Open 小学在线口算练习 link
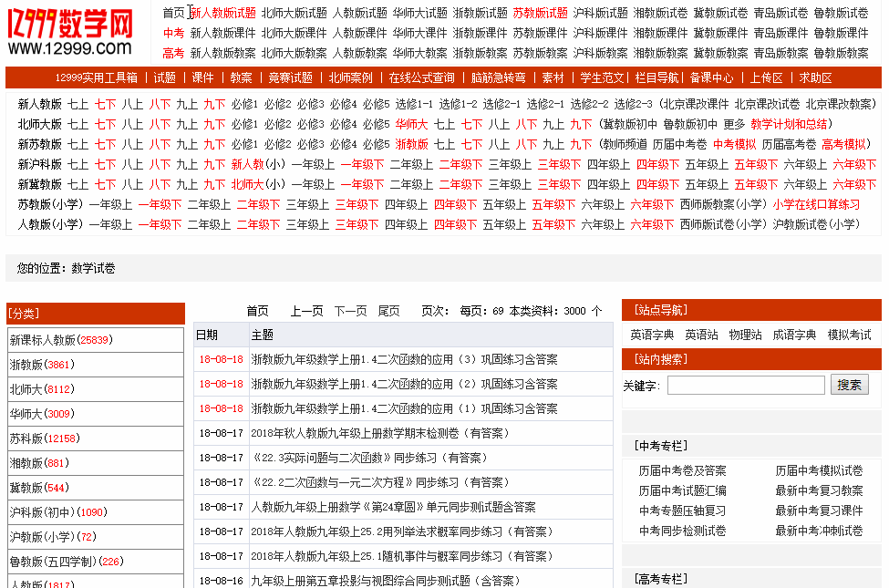 point(816,205)
